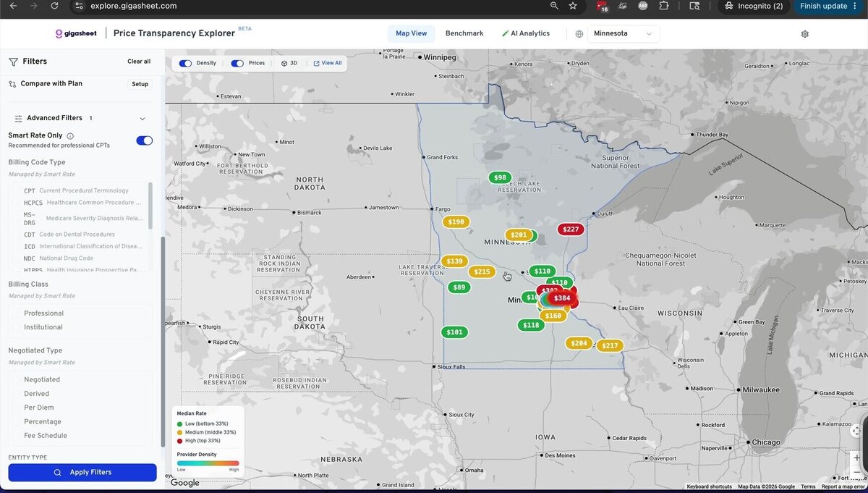
Task: Click the globe icon beside Minnesota
Action: [579, 34]
